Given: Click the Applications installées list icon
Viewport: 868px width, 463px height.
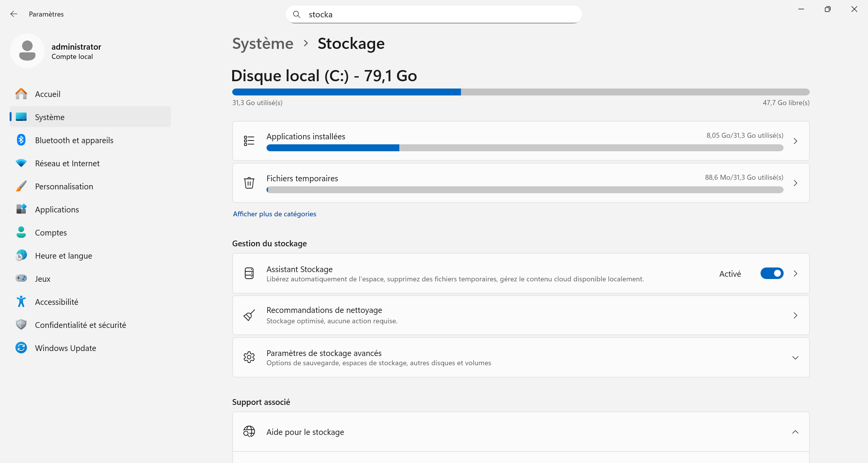Looking at the screenshot, I should point(249,141).
